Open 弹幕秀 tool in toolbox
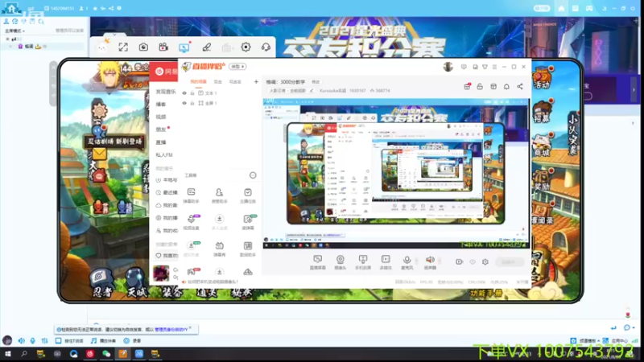The width and height of the screenshot is (644, 362). [219, 249]
